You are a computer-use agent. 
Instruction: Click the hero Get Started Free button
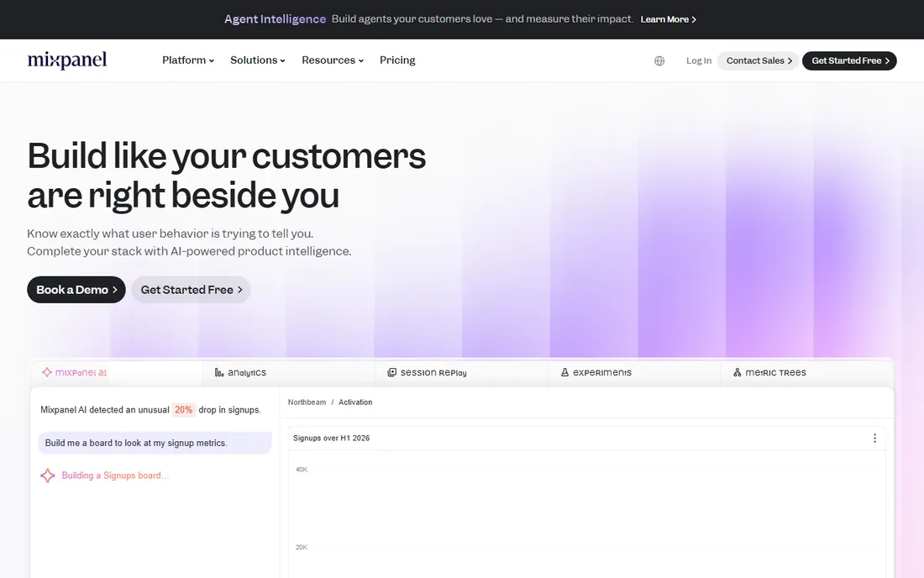191,290
